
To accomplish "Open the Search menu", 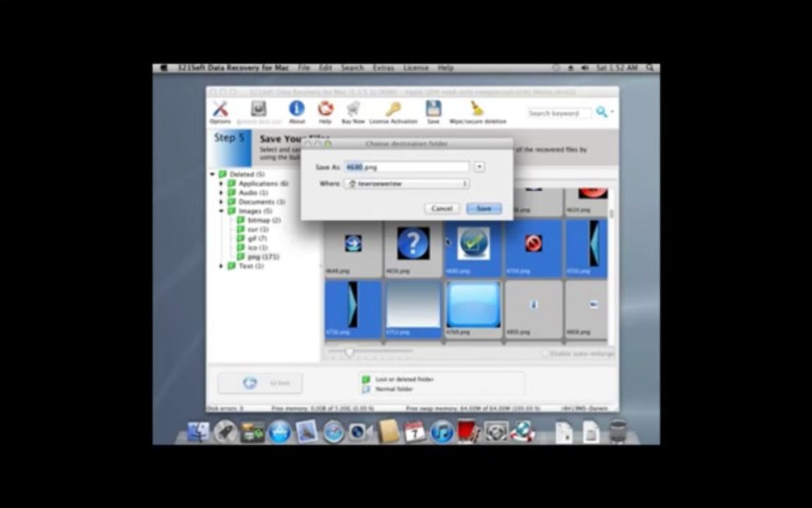I will pos(352,68).
